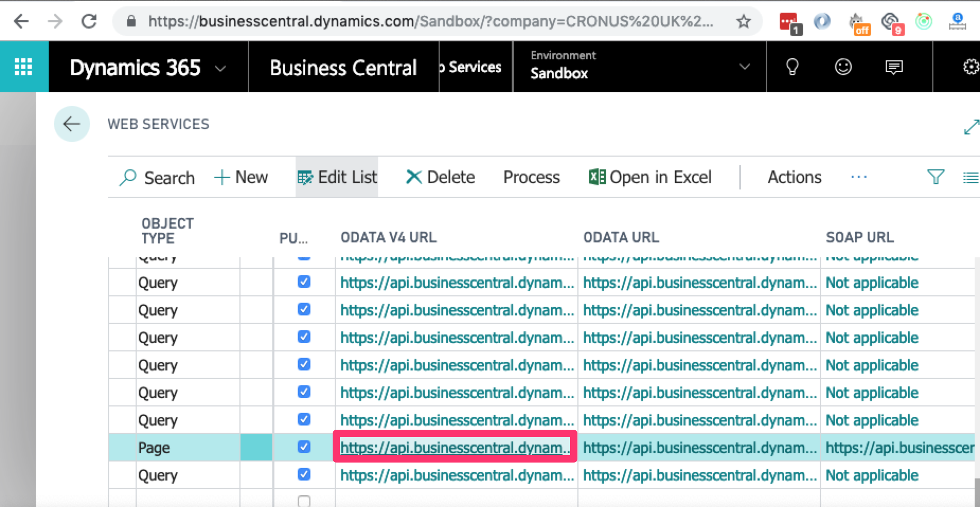Image resolution: width=980 pixels, height=507 pixels.
Task: Sort by the SOAP URL column header
Action: click(x=860, y=237)
